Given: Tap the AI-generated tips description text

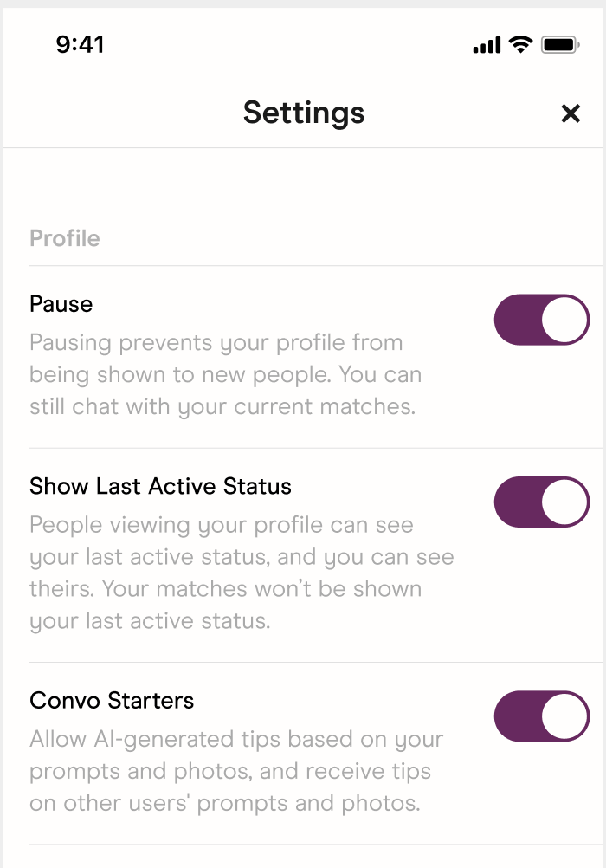Looking at the screenshot, I should pos(235,771).
